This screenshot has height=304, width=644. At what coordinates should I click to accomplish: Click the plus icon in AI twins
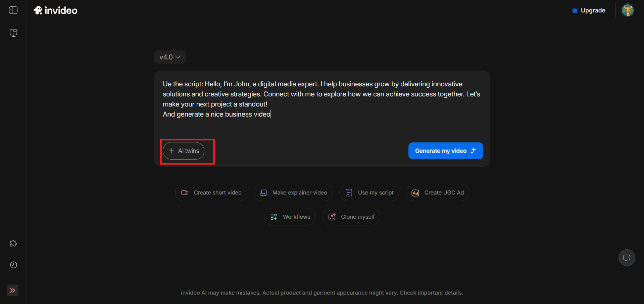pos(171,151)
